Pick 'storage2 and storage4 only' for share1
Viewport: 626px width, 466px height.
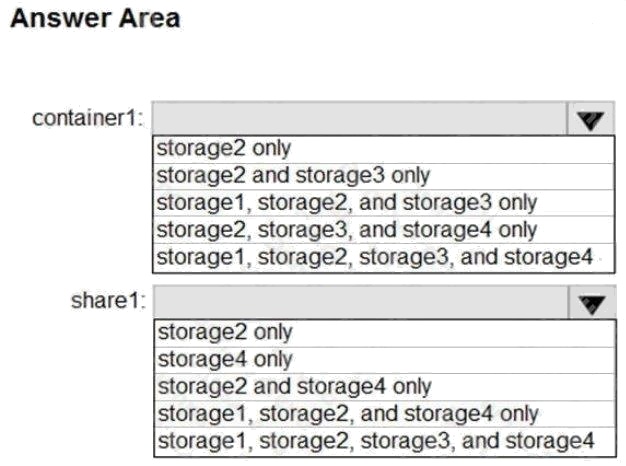coord(294,386)
